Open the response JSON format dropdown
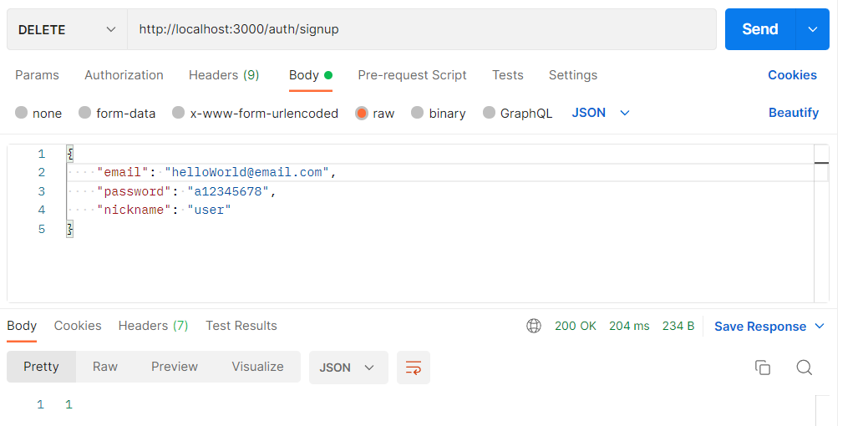The width and height of the screenshot is (868, 426). pos(348,368)
